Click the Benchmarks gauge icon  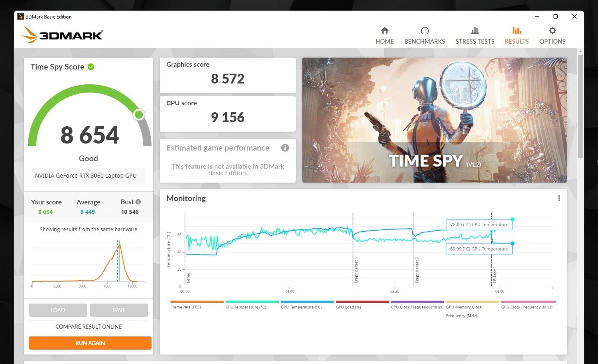point(425,30)
